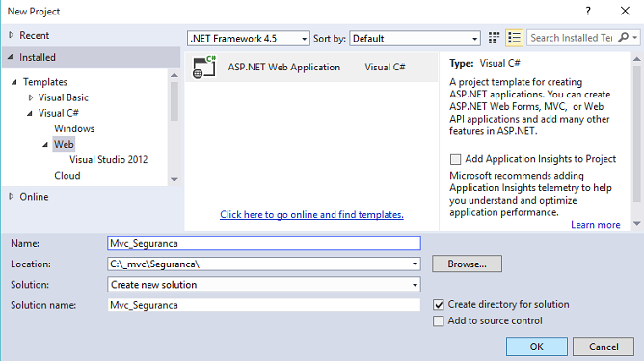Enable Add Application Insights to Project

455,159
